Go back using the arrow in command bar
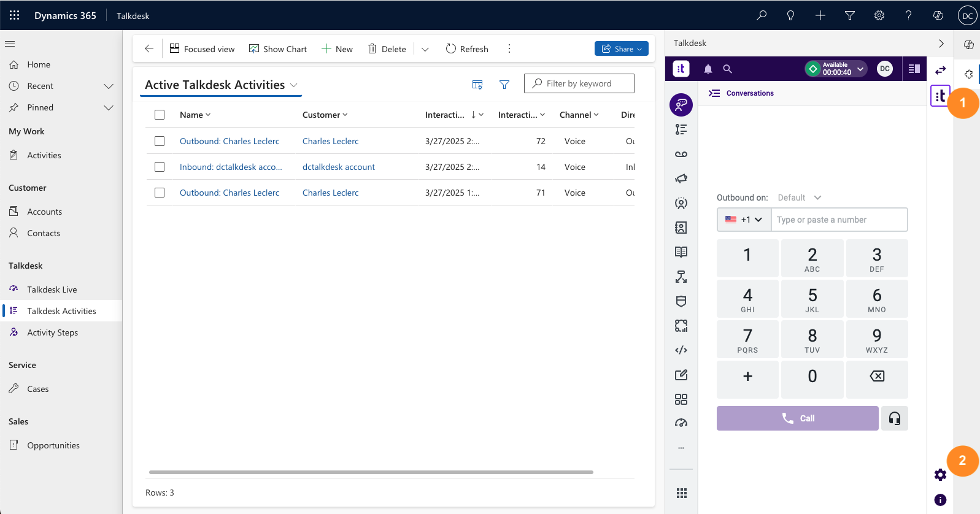This screenshot has height=514, width=980. tap(149, 48)
